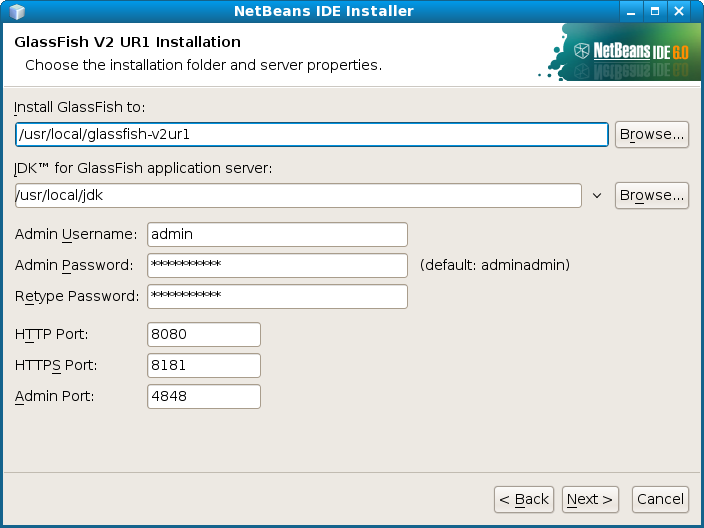Maximize the installer window
The image size is (704, 528).
click(655, 11)
